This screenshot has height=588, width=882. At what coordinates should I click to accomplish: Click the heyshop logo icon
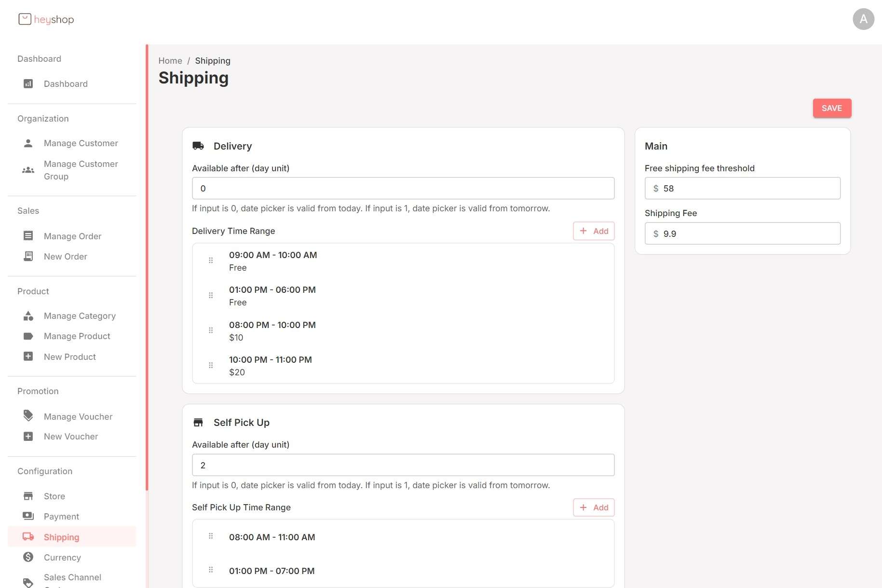coord(25,19)
